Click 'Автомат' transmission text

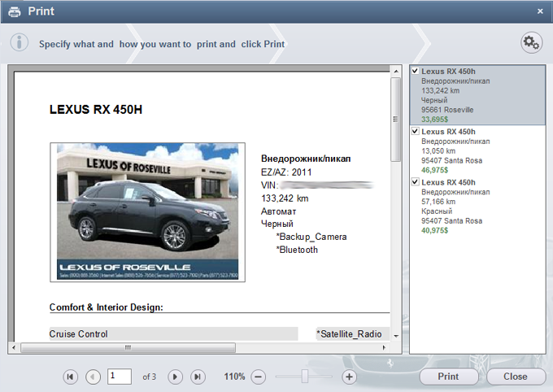(x=279, y=211)
